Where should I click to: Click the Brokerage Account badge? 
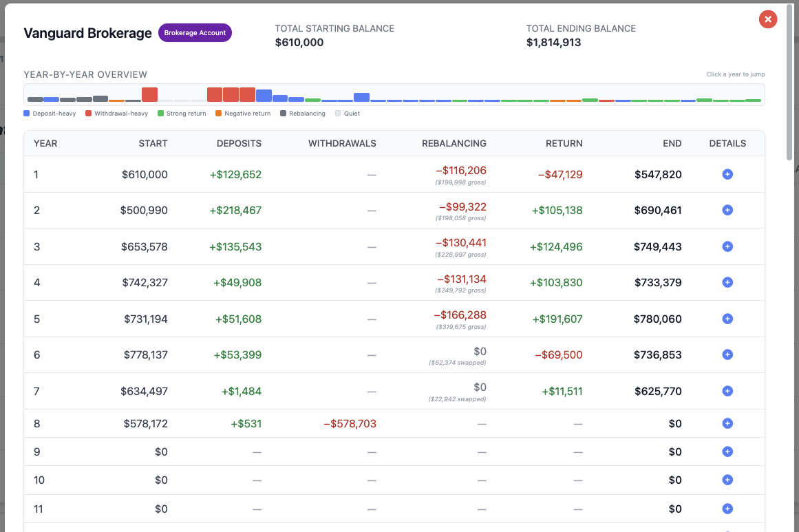point(195,32)
